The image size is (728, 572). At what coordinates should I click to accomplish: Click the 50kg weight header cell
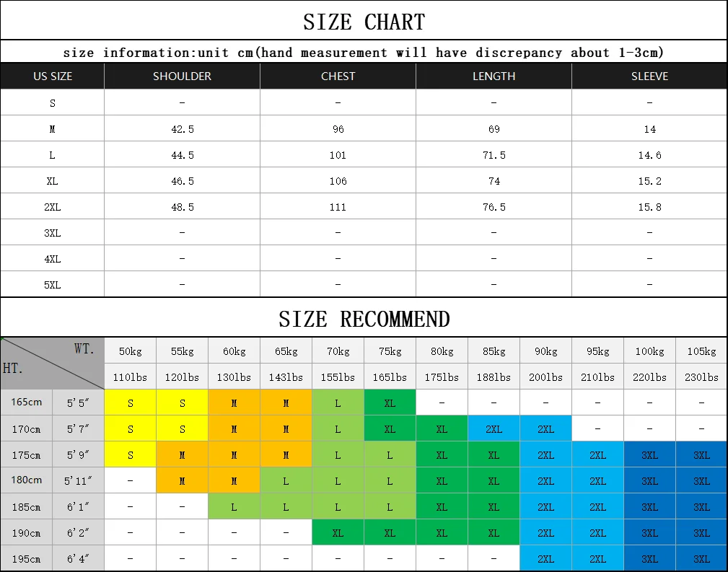131,351
